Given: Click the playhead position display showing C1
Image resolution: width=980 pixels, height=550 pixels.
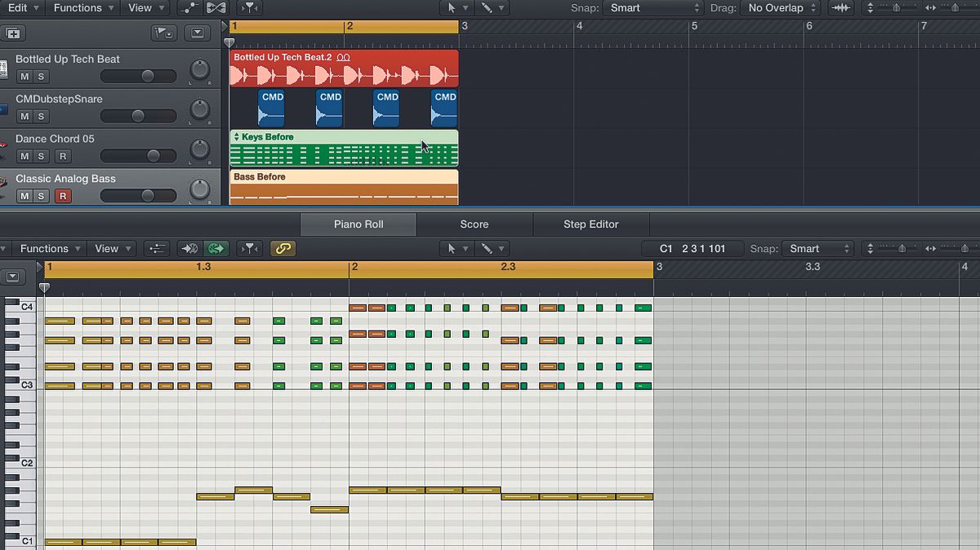Looking at the screenshot, I should click(x=693, y=248).
